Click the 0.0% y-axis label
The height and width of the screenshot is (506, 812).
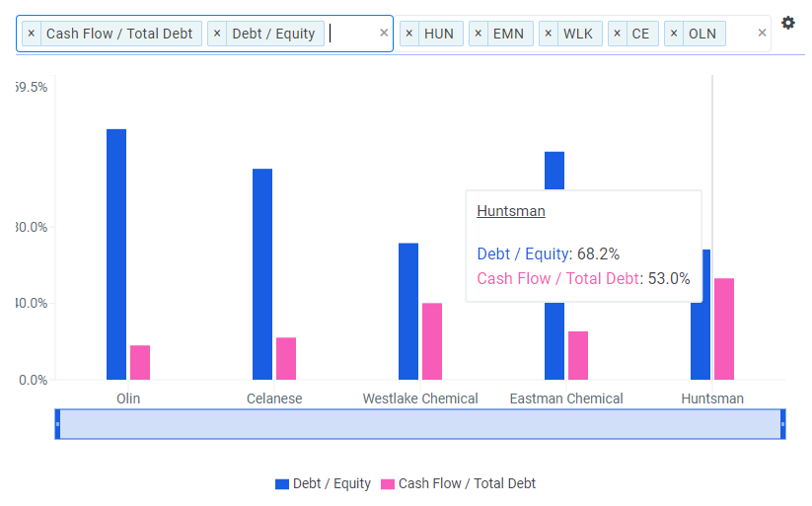tap(34, 380)
